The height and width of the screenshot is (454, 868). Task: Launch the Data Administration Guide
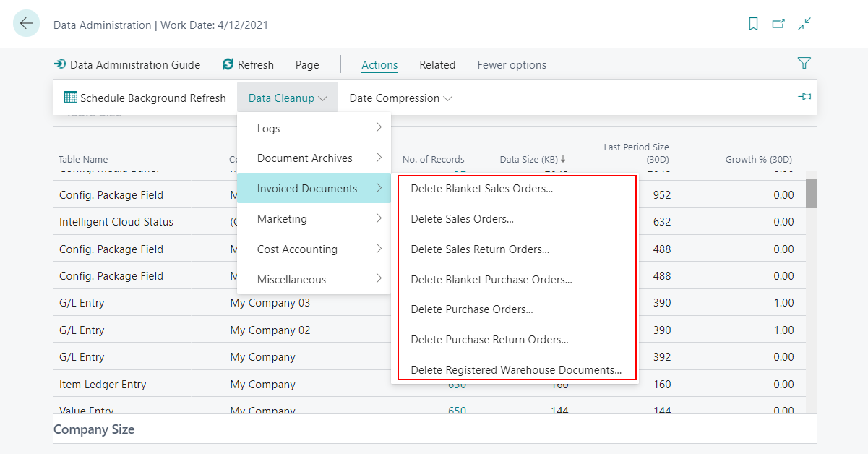[x=128, y=64]
